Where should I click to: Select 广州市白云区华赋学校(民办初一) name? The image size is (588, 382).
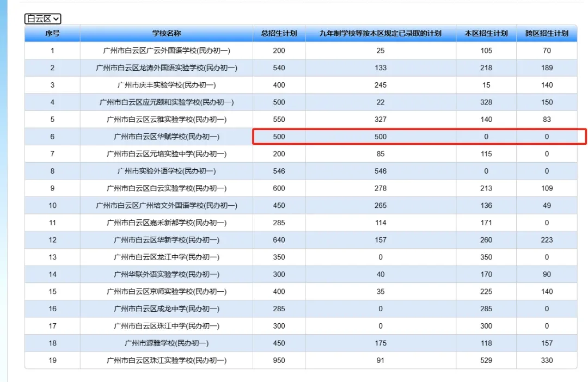167,137
